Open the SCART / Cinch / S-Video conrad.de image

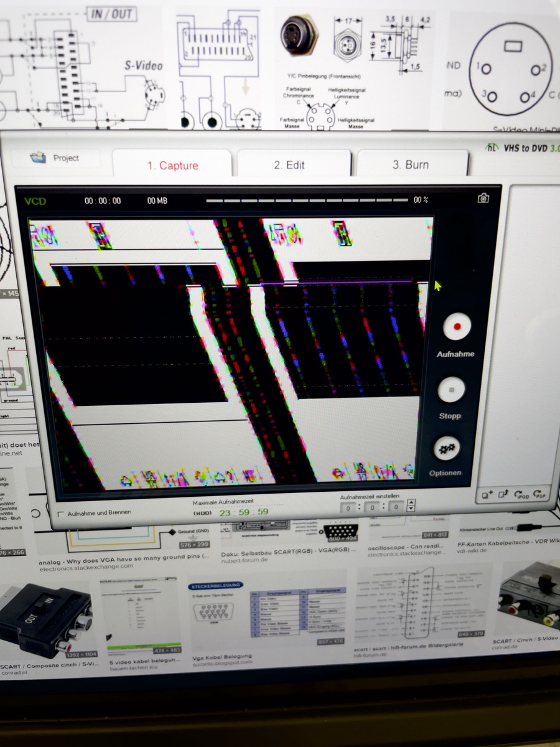point(529,598)
